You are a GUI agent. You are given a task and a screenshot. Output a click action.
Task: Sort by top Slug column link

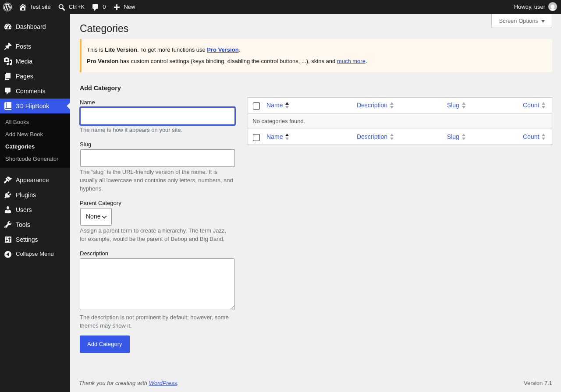pyautogui.click(x=453, y=105)
